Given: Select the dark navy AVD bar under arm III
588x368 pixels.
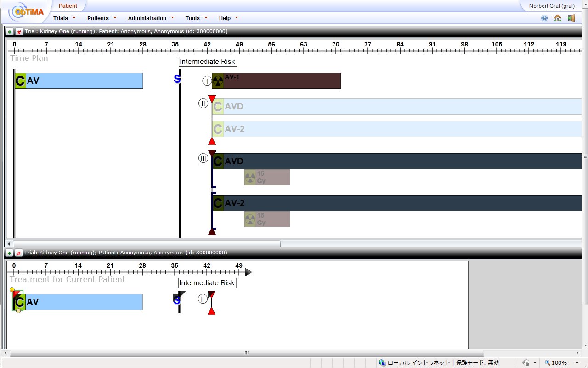Looking at the screenshot, I should (x=397, y=161).
